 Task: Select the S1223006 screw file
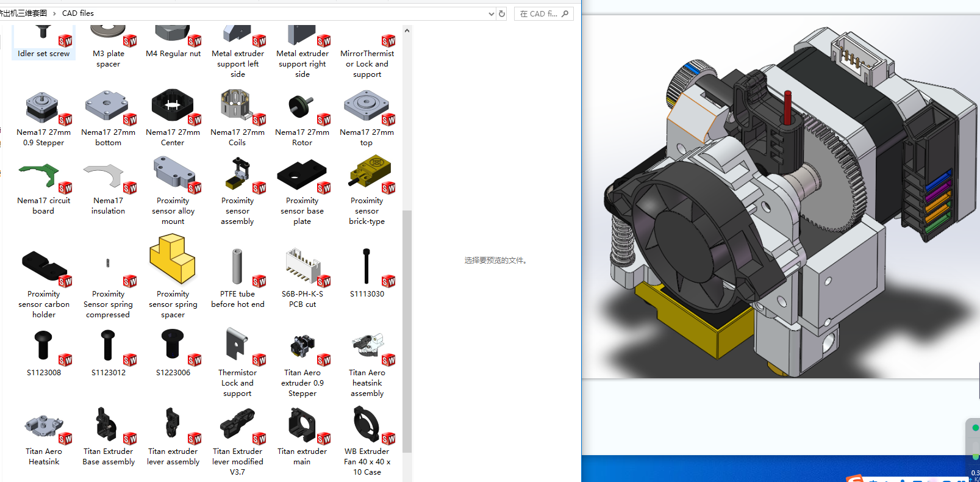pyautogui.click(x=173, y=353)
